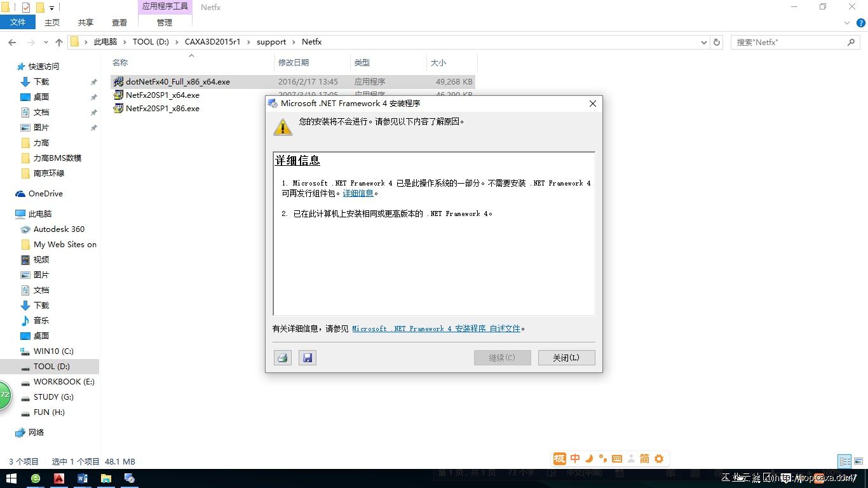Image resolution: width=868 pixels, height=488 pixels.
Task: Click the save (floppy disk) icon in dialog
Action: coord(308,358)
